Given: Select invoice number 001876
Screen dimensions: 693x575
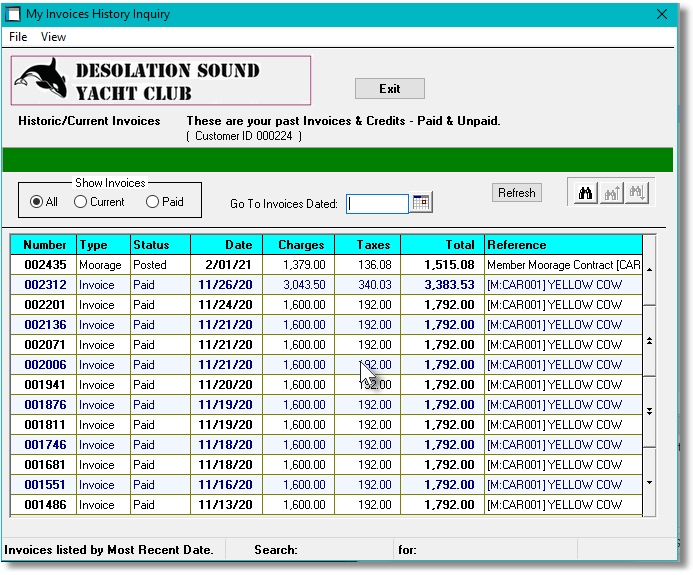Looking at the screenshot, I should pyautogui.click(x=45, y=405).
